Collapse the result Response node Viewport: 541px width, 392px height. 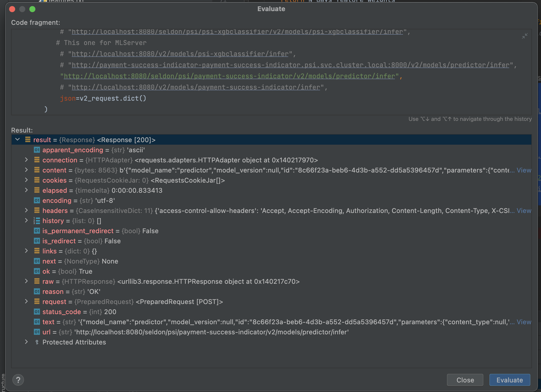click(x=17, y=140)
